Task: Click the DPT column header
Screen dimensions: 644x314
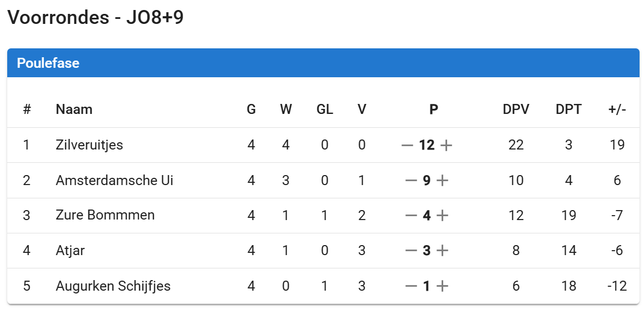Action: pos(568,109)
